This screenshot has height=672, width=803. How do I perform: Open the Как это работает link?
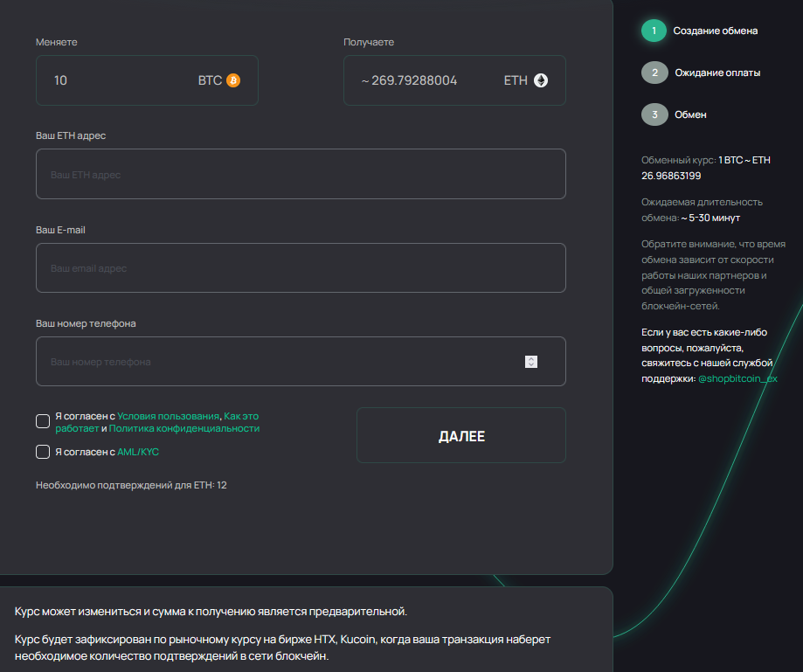click(x=241, y=416)
